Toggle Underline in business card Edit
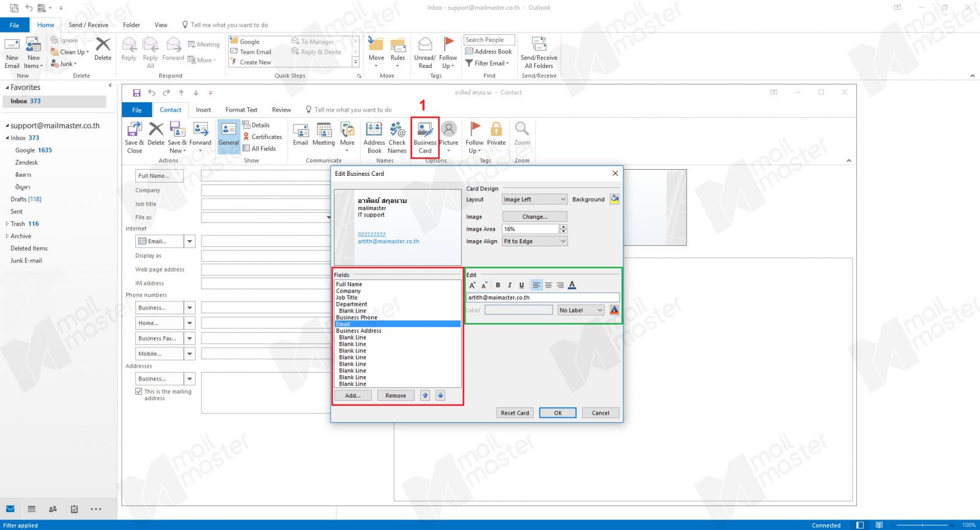The image size is (980, 530). [x=521, y=285]
